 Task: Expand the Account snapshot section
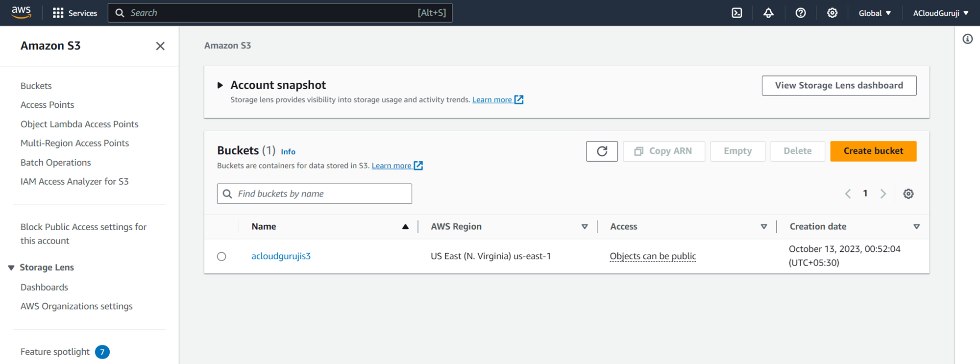[220, 85]
